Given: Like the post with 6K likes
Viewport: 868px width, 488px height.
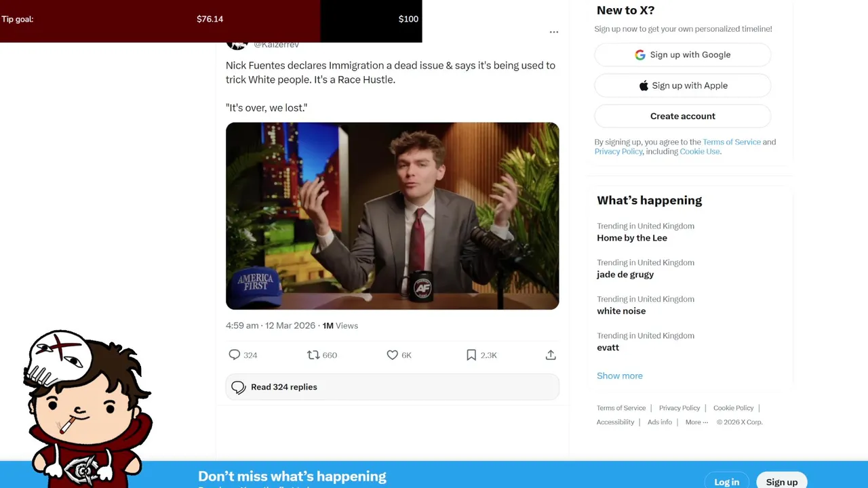Looking at the screenshot, I should coord(392,354).
